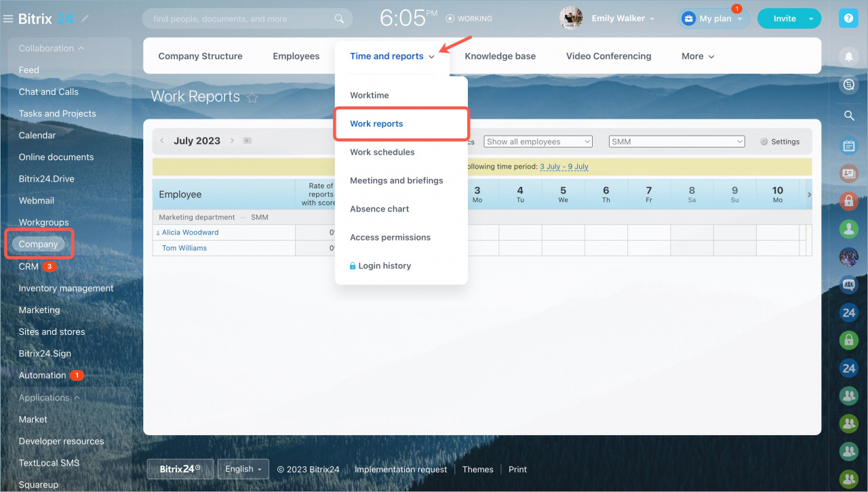Click the working status indicator icon
The height and width of the screenshot is (492, 868).
(x=450, y=19)
